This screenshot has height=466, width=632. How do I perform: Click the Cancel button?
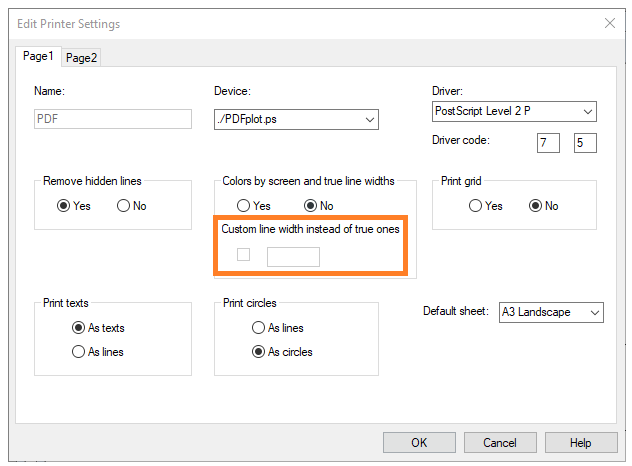click(499, 442)
